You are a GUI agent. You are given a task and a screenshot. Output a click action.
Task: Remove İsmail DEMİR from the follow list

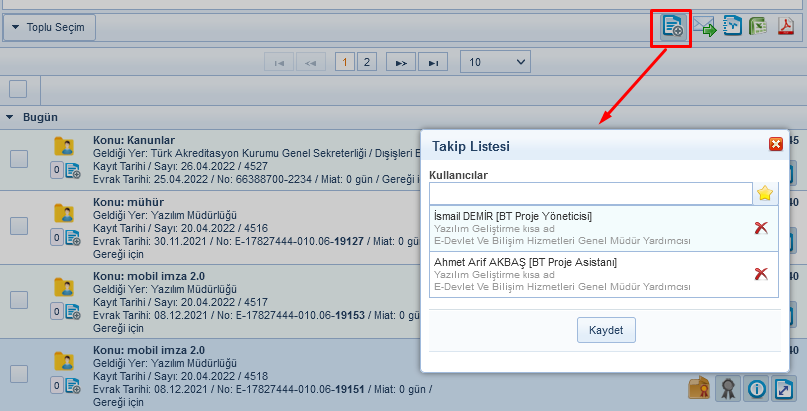point(761,228)
